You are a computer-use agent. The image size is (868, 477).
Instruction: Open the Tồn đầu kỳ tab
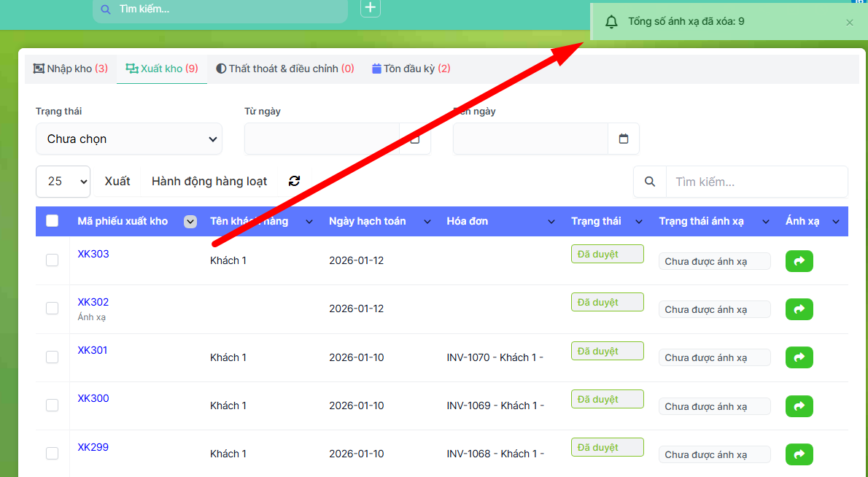[411, 69]
